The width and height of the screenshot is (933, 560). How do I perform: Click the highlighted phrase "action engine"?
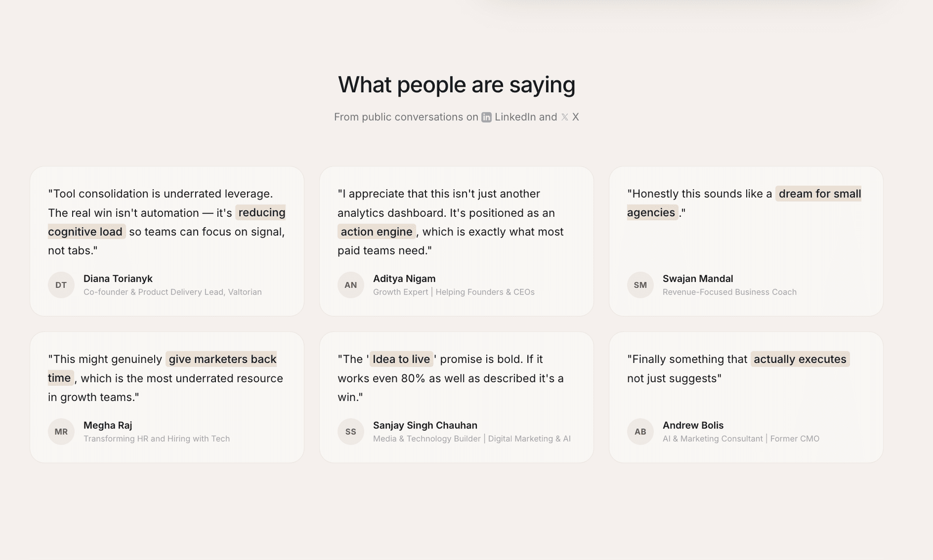pyautogui.click(x=376, y=232)
